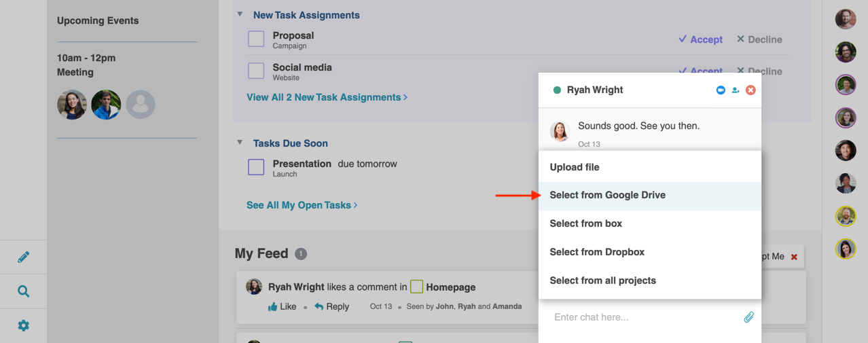Click the thumbs-up Like icon on feed
The height and width of the screenshot is (343, 868).
tap(273, 306)
